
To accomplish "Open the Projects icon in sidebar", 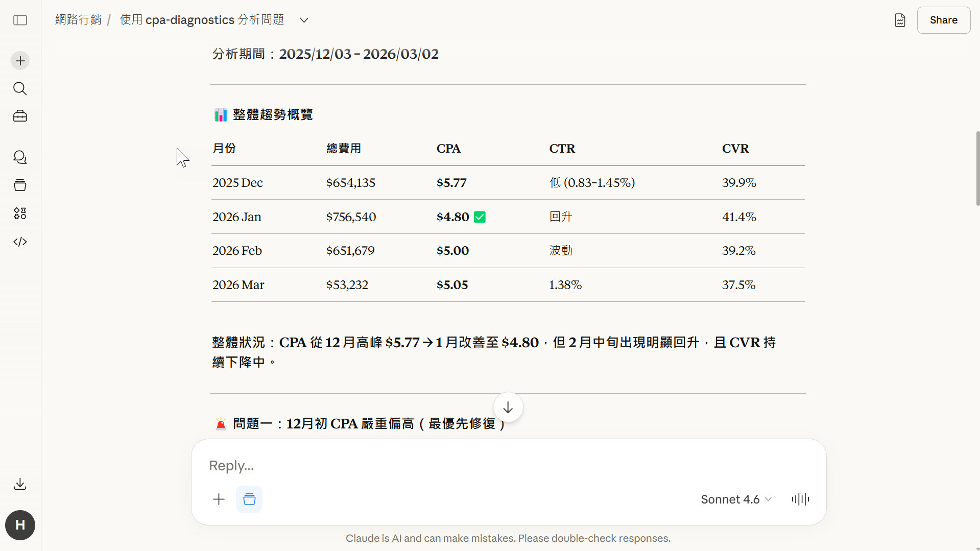I will [x=20, y=185].
